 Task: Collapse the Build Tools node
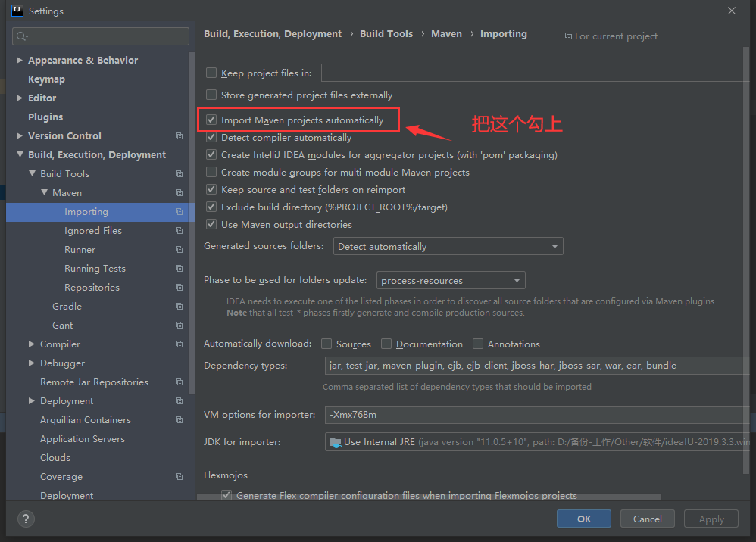click(32, 173)
